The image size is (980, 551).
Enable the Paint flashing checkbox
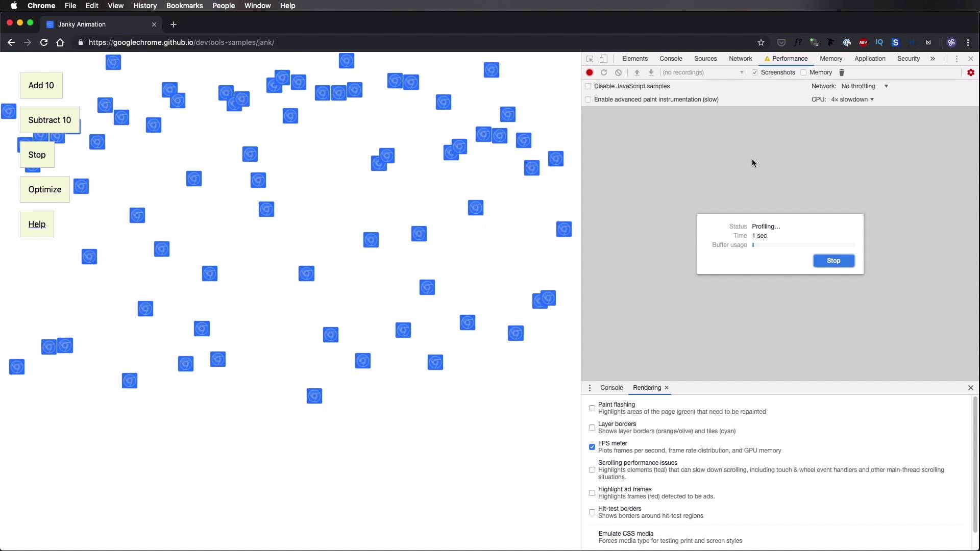(x=592, y=408)
